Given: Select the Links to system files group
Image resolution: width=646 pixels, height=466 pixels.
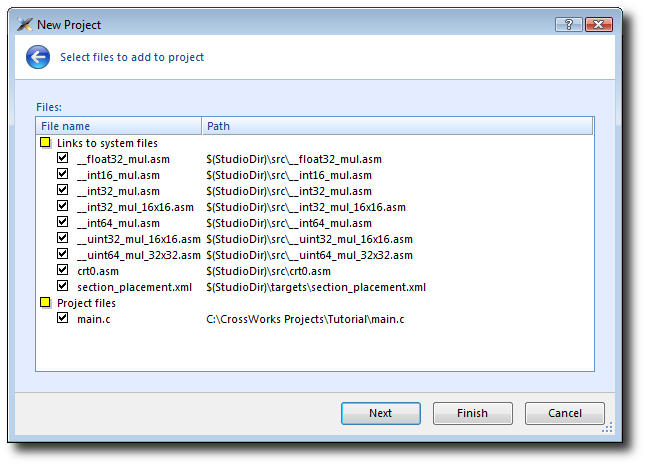Looking at the screenshot, I should click(x=107, y=143).
